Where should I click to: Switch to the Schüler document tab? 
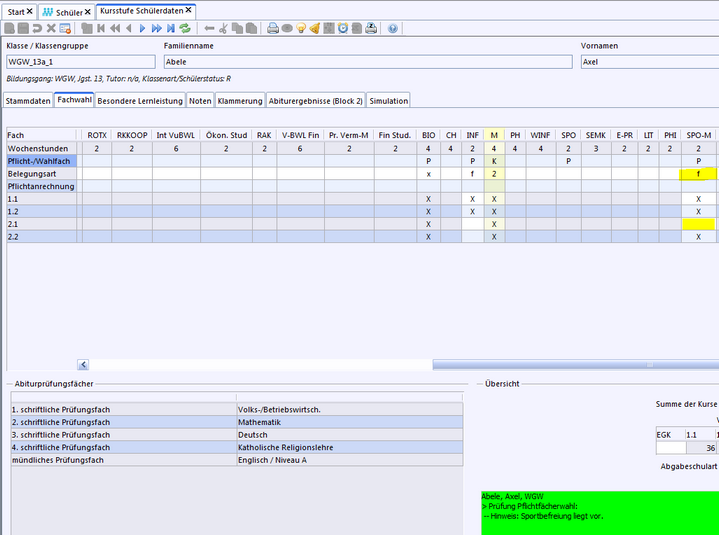(69, 11)
